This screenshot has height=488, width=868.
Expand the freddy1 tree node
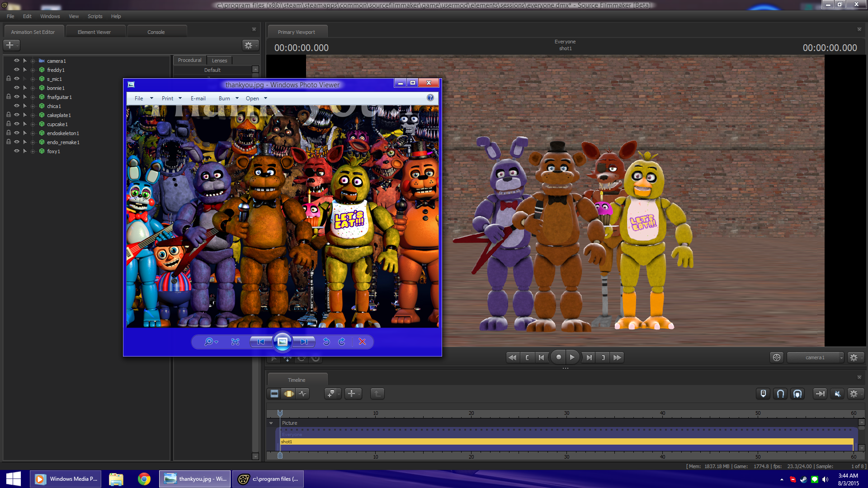pos(33,70)
